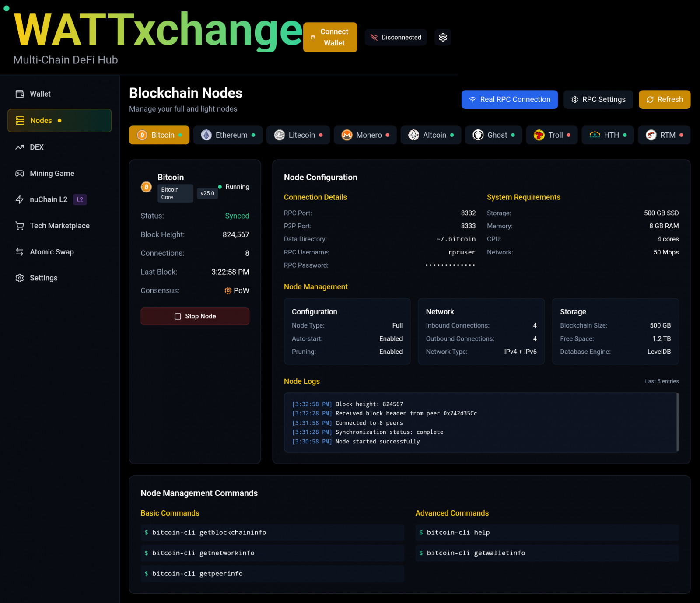Click the RTM coin icon

point(651,135)
